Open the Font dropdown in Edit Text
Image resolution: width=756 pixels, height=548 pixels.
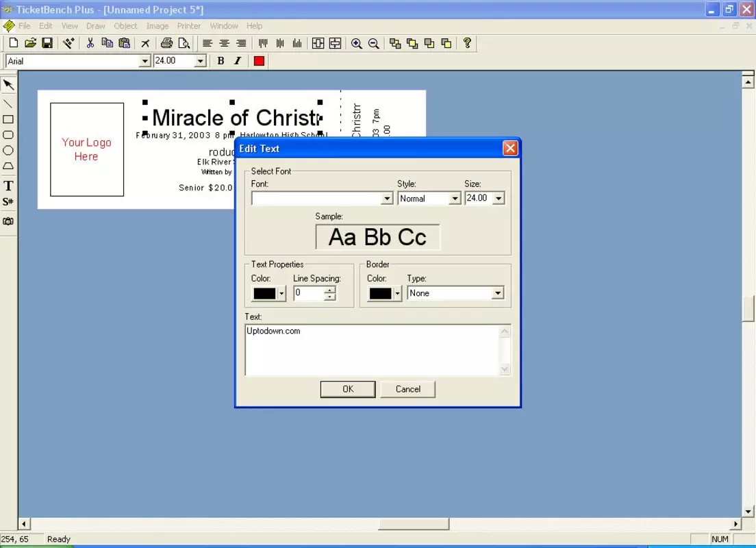(x=387, y=198)
